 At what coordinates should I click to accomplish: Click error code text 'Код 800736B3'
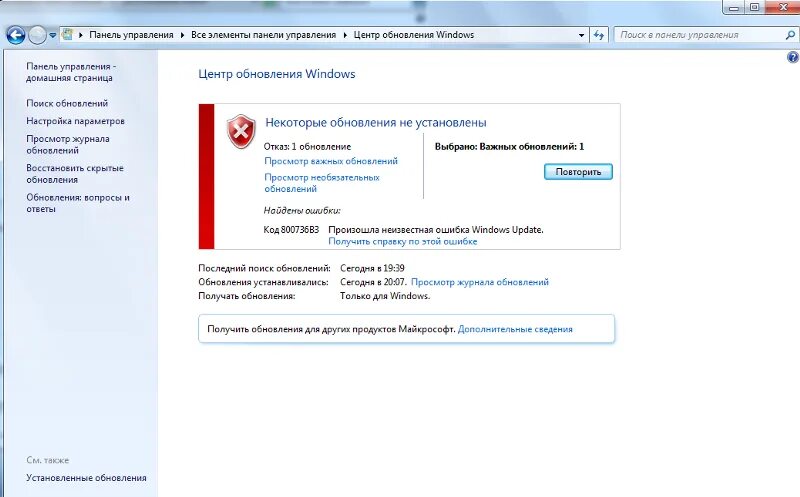(291, 230)
